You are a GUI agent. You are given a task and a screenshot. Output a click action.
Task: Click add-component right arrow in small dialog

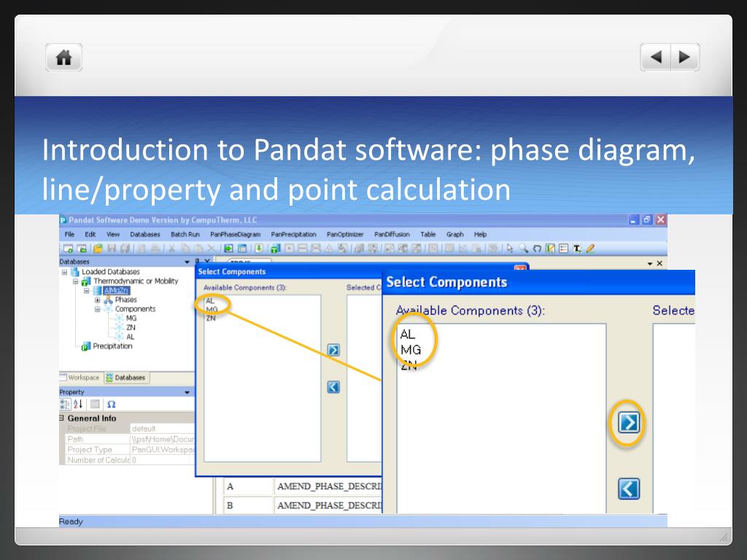pyautogui.click(x=333, y=351)
